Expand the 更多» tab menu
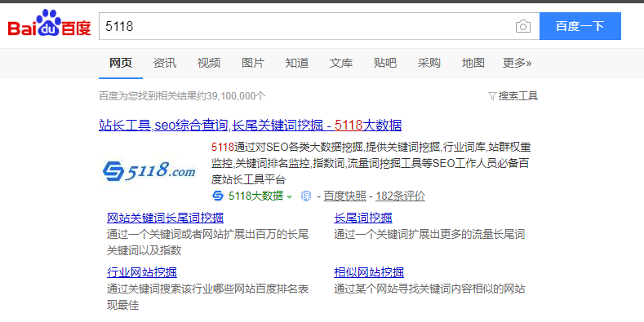Image resolution: width=644 pixels, height=322 pixels. (x=517, y=63)
